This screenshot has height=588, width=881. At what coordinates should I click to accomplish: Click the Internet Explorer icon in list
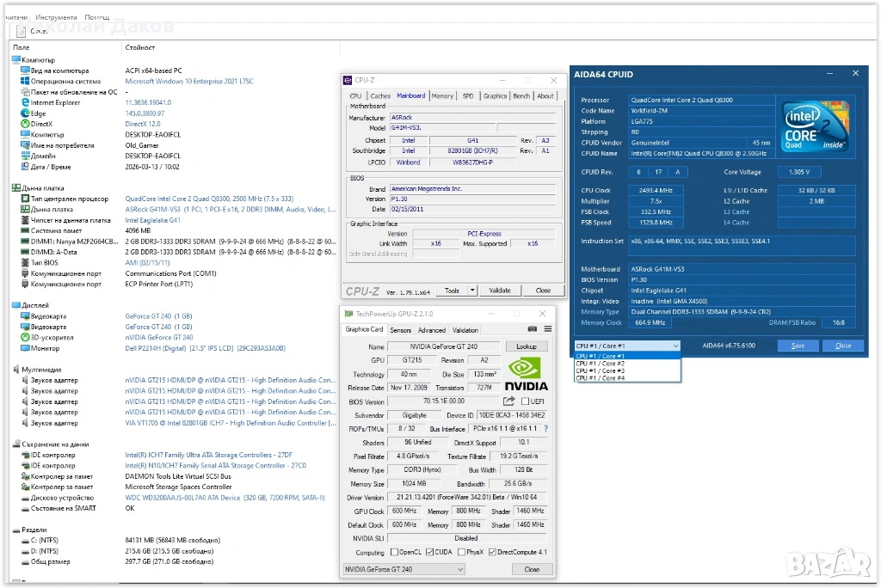tap(24, 102)
